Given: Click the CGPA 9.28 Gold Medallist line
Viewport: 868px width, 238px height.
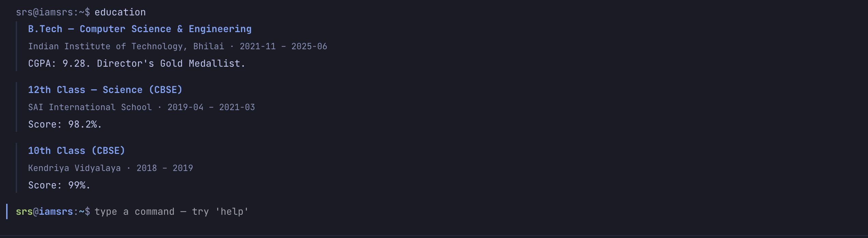Looking at the screenshot, I should click(137, 64).
